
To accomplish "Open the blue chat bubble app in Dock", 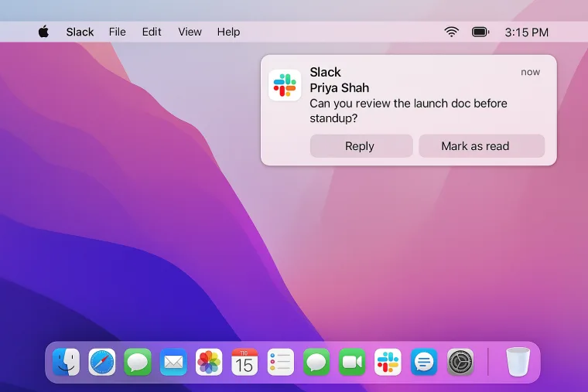I will click(424, 362).
